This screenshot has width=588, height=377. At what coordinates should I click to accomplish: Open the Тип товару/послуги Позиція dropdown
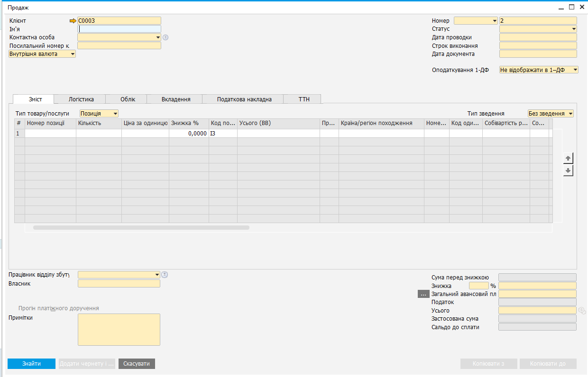coord(115,114)
